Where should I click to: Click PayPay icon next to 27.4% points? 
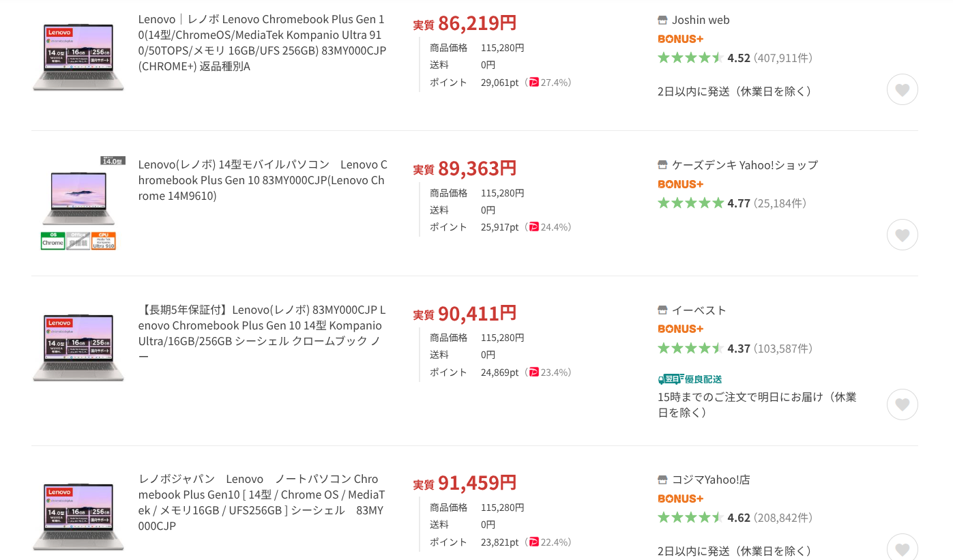point(533,83)
